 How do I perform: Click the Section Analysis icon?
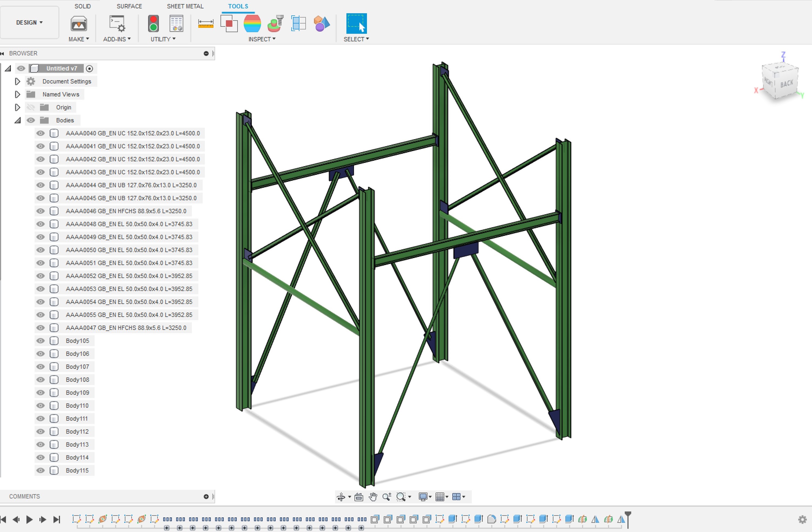click(299, 24)
